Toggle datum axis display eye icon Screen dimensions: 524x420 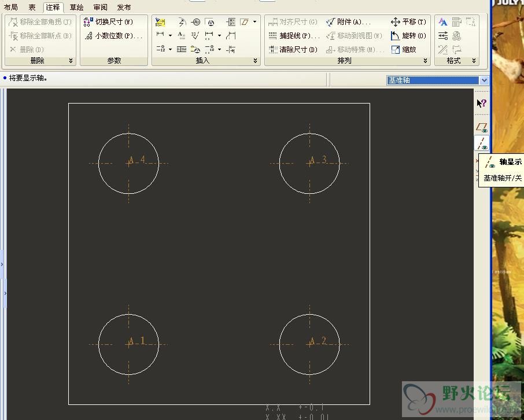tap(482, 143)
